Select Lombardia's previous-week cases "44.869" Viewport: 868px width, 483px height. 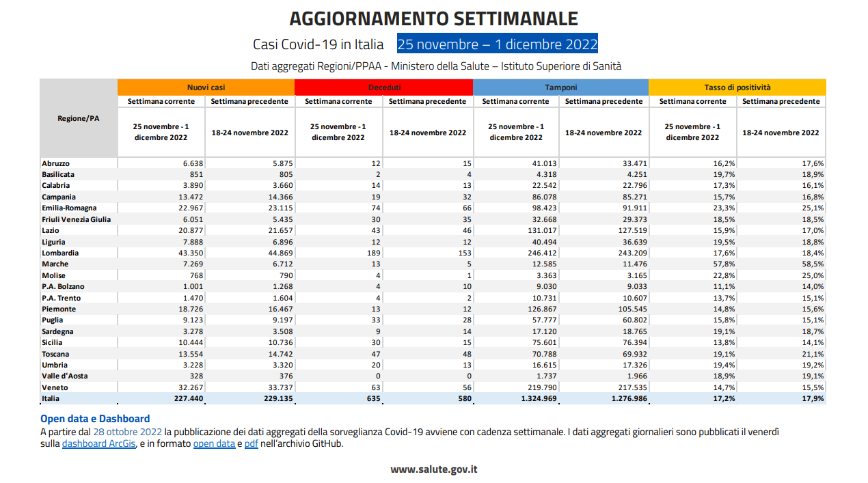[x=280, y=253]
